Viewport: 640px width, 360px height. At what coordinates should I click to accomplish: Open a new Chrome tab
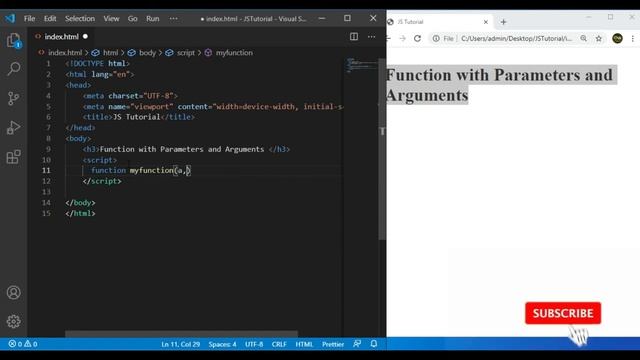click(x=503, y=22)
